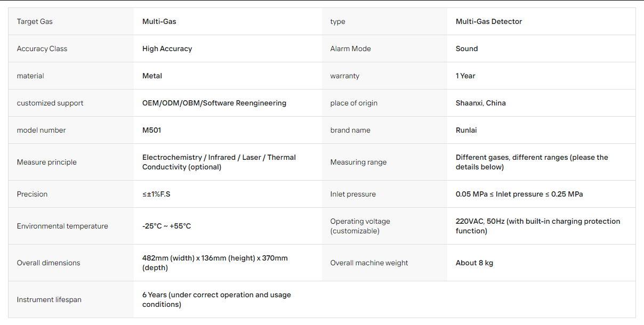644x325 pixels.
Task: Click the 'material' label
Action: 30,76
